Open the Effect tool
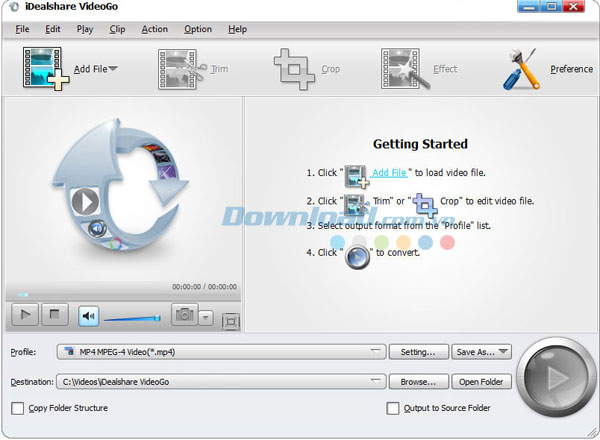The width and height of the screenshot is (600, 440). point(404,69)
